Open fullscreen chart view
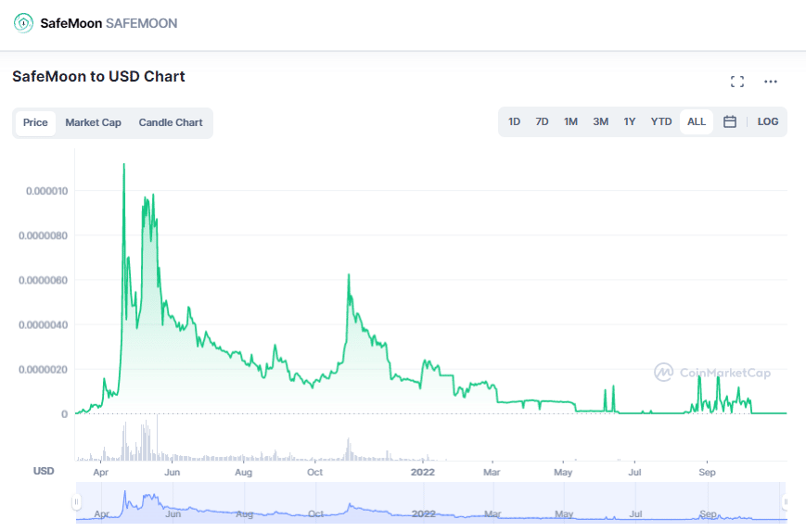 click(737, 82)
